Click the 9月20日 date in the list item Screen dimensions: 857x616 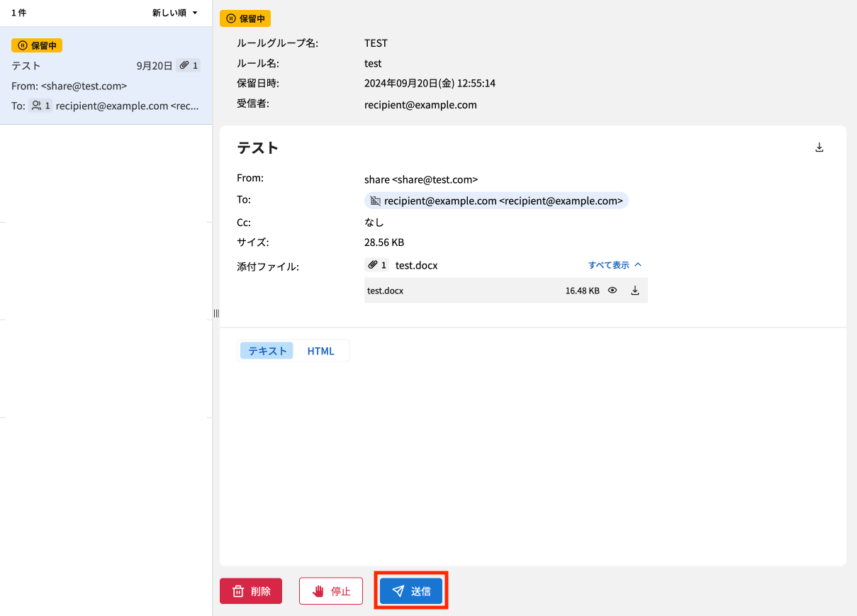tap(155, 65)
